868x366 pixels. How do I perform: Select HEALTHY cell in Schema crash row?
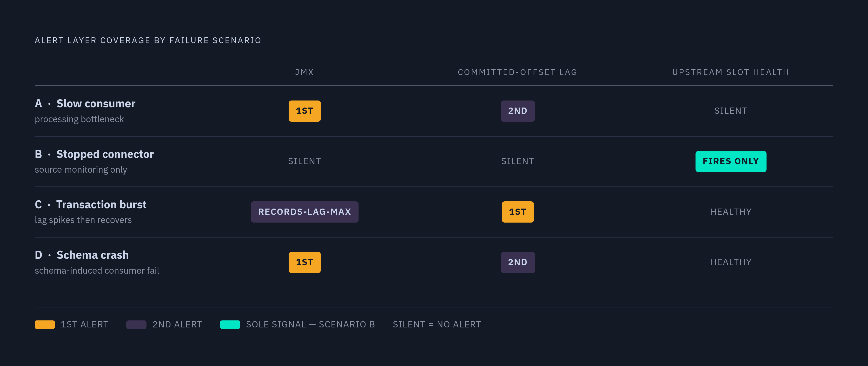point(731,262)
